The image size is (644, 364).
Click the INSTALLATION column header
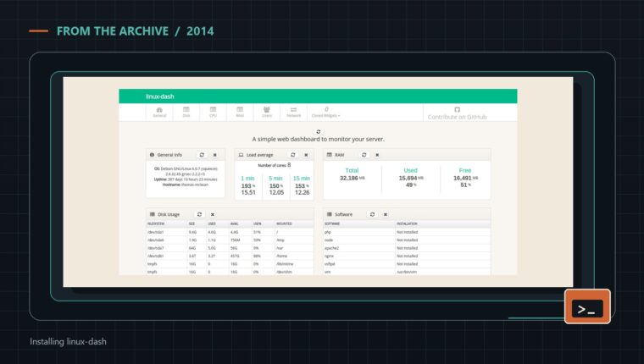coord(407,224)
